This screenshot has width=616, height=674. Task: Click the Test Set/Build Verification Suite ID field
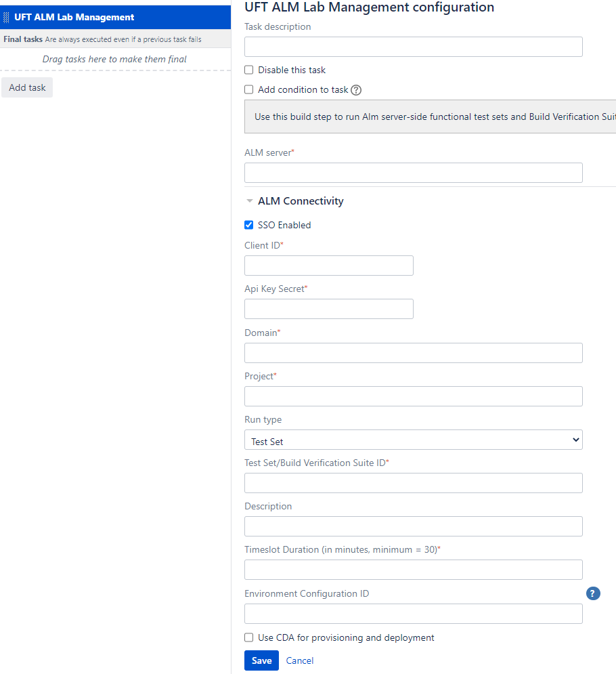(413, 483)
